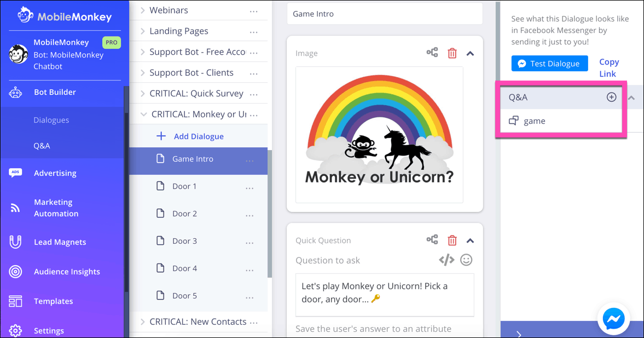The height and width of the screenshot is (338, 644).
Task: Click the Image widget connection icon
Action: [x=432, y=52]
